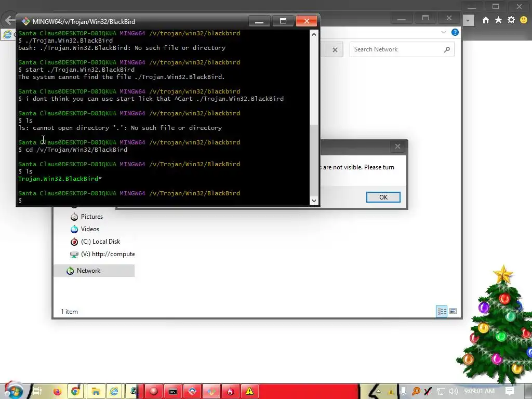Open the Internet Explorer address dropdown arrow
The height and width of the screenshot is (399, 532).
point(468,20)
